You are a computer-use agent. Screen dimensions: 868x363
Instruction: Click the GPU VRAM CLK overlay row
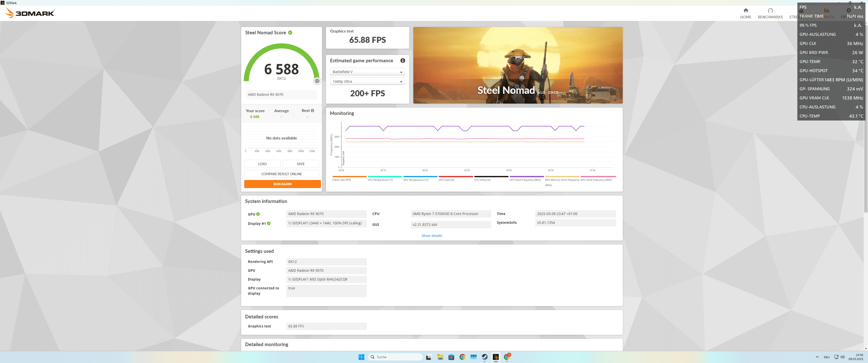click(831, 98)
